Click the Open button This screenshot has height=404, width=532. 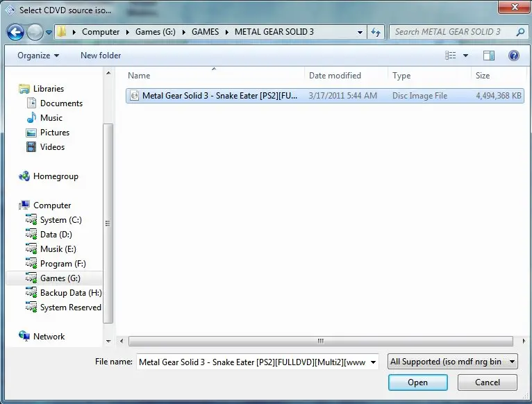point(417,382)
